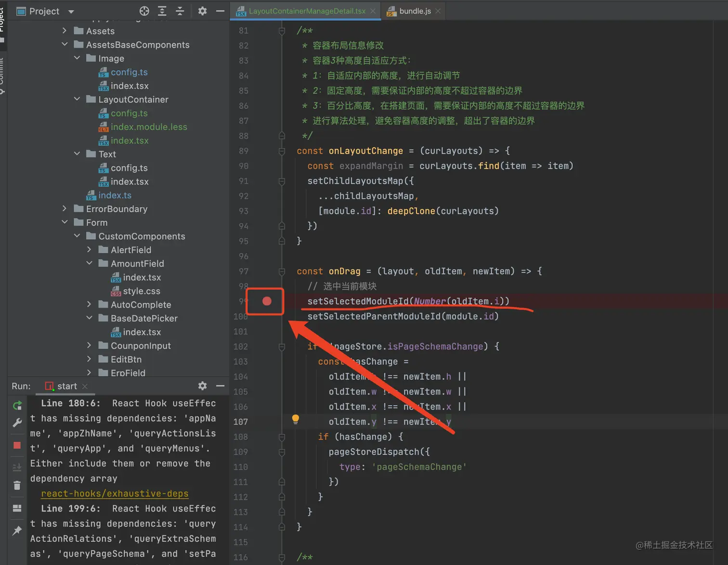
Task: Click the locate/select opened file icon
Action: coord(144,11)
